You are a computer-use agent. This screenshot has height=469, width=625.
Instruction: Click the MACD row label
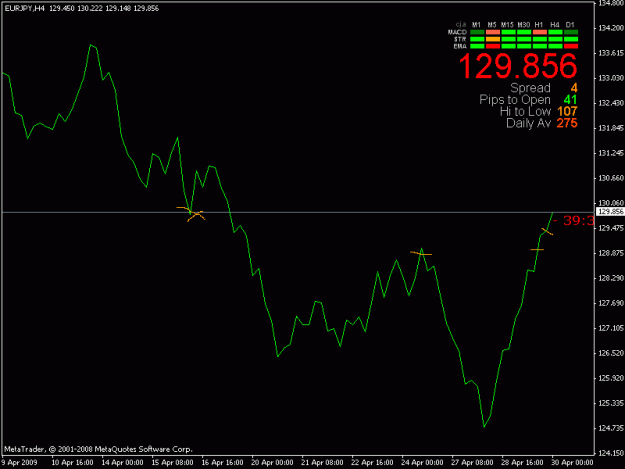click(457, 32)
